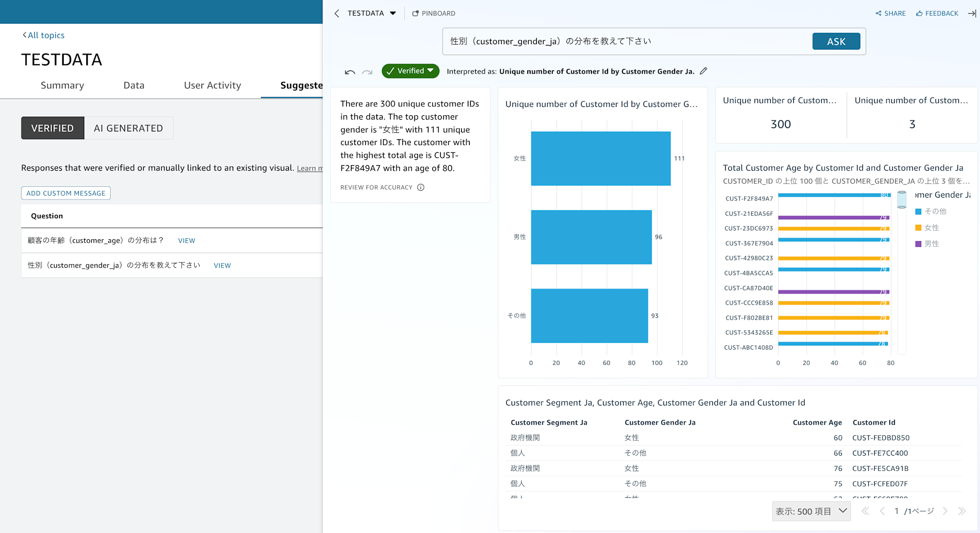980x533 pixels.
Task: Click the CUST-F2F849A7 bar label
Action: (x=749, y=199)
